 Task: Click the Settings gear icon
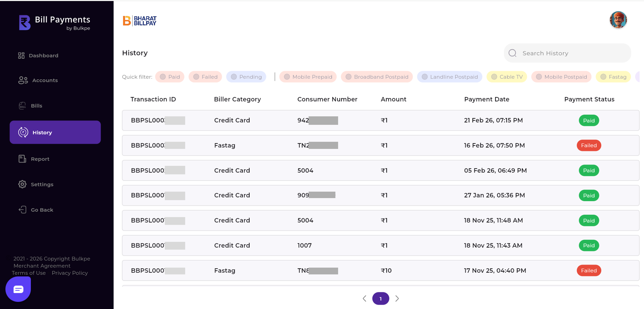point(22,184)
